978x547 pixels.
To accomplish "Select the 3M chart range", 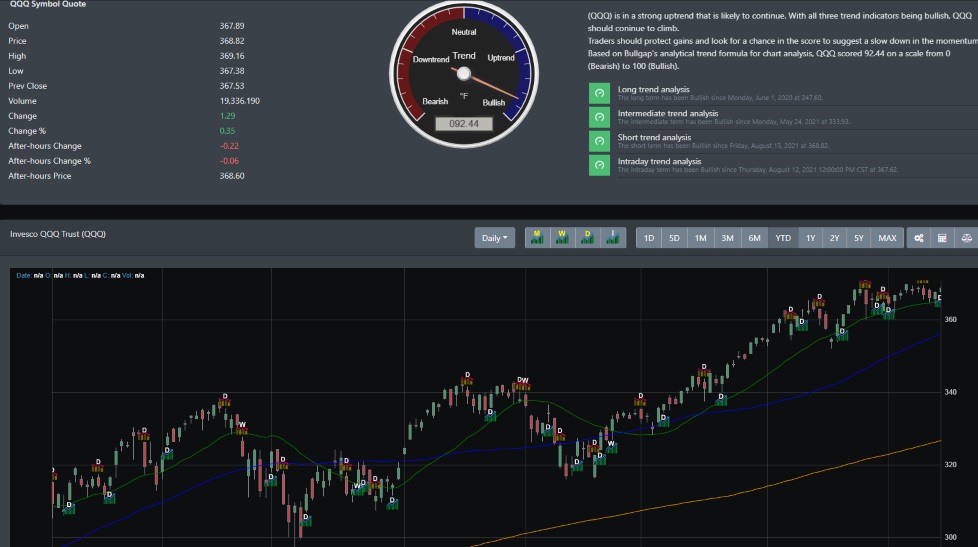I will (x=727, y=238).
